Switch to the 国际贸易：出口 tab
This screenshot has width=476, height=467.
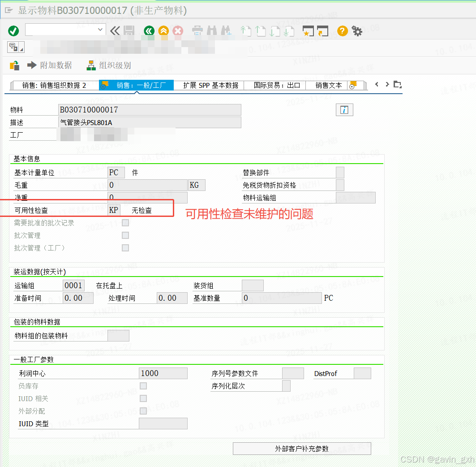point(274,85)
